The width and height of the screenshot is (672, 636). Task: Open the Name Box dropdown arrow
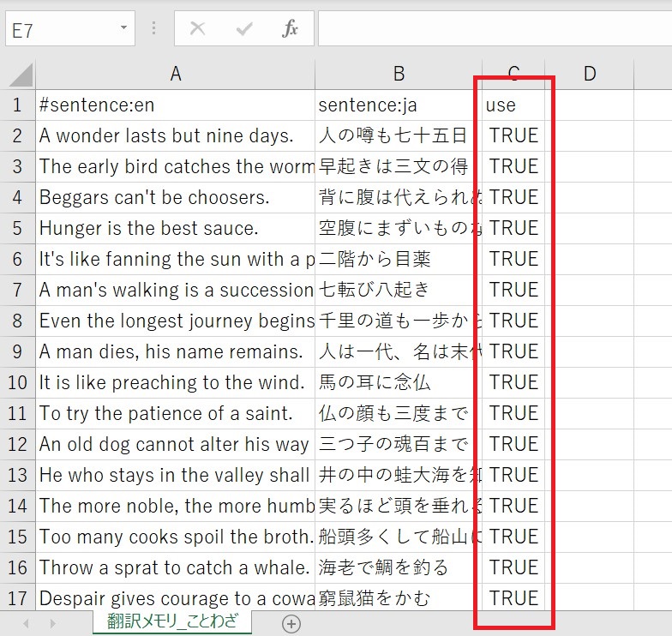123,29
